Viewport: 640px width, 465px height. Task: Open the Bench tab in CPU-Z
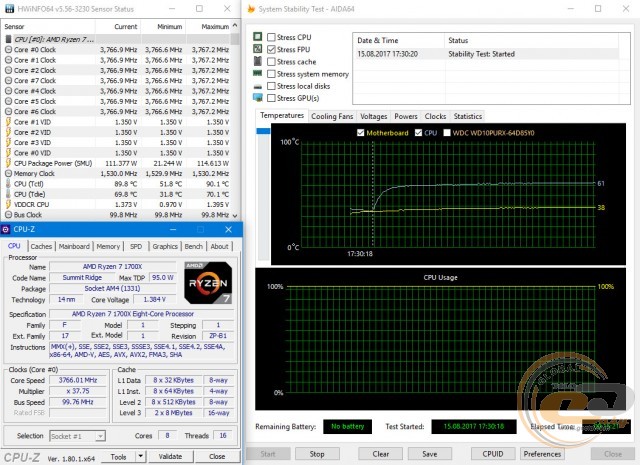tap(193, 246)
